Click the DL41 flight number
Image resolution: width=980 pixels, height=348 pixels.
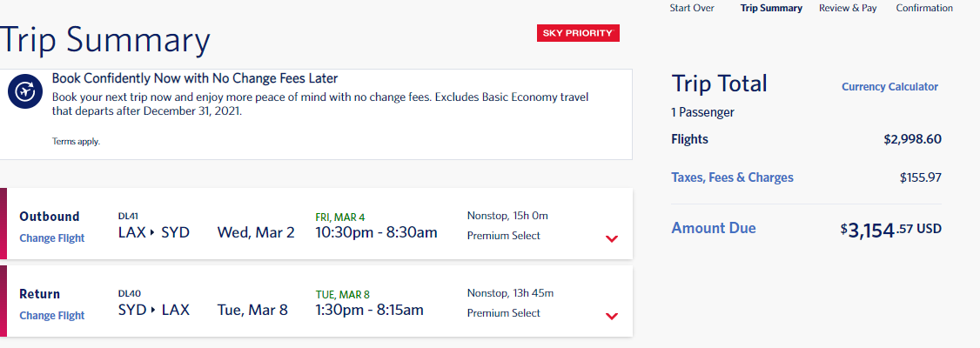(127, 216)
